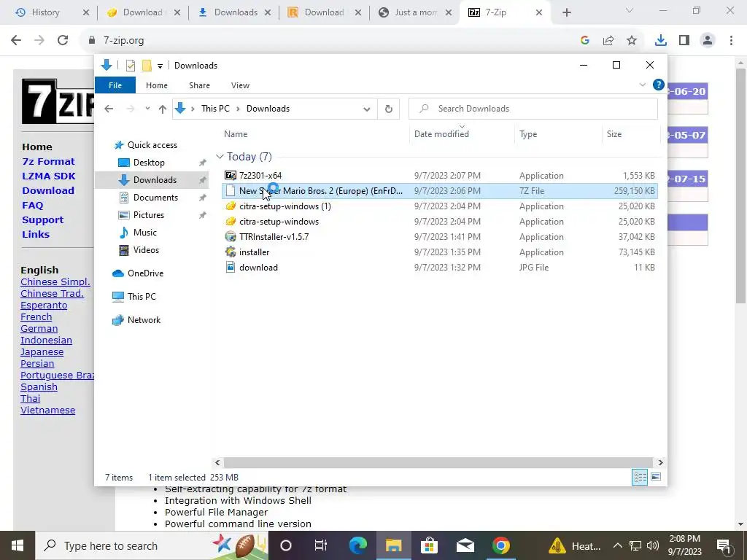Open Chrome three-dot menu

pos(731,41)
